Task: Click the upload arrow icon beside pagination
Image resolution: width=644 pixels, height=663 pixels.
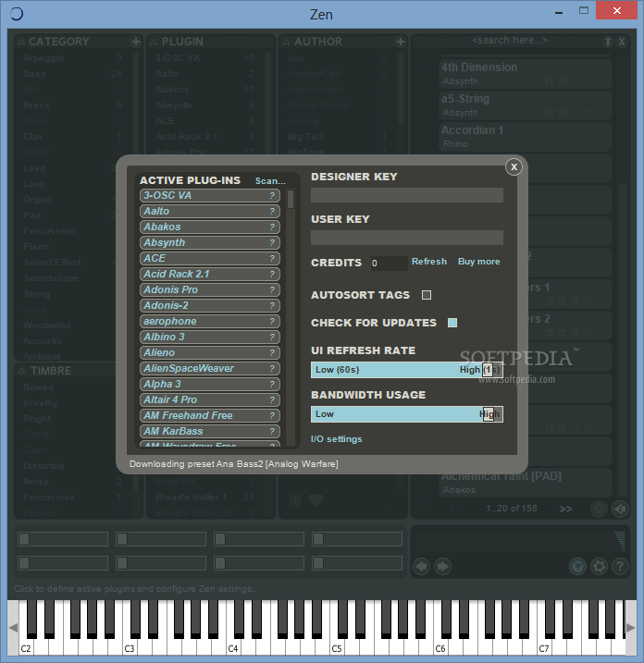Action: pyautogui.click(x=599, y=509)
